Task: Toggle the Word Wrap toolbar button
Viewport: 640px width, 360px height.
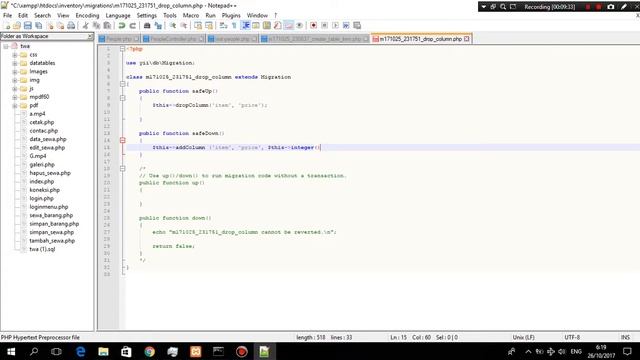Action: (x=223, y=26)
